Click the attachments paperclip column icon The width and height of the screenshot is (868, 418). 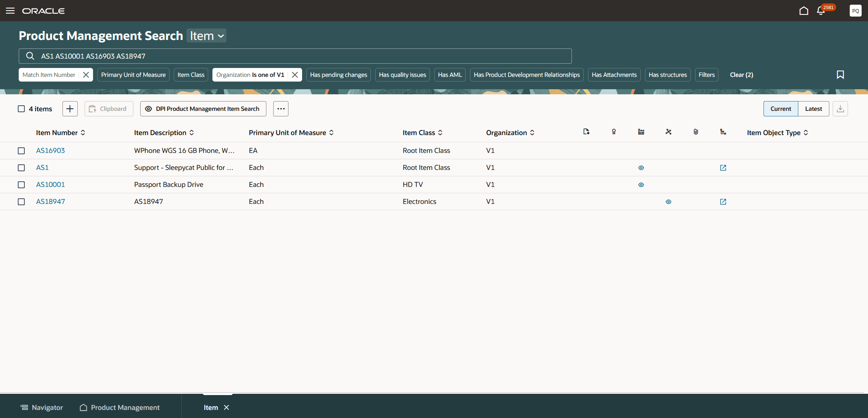tap(696, 132)
